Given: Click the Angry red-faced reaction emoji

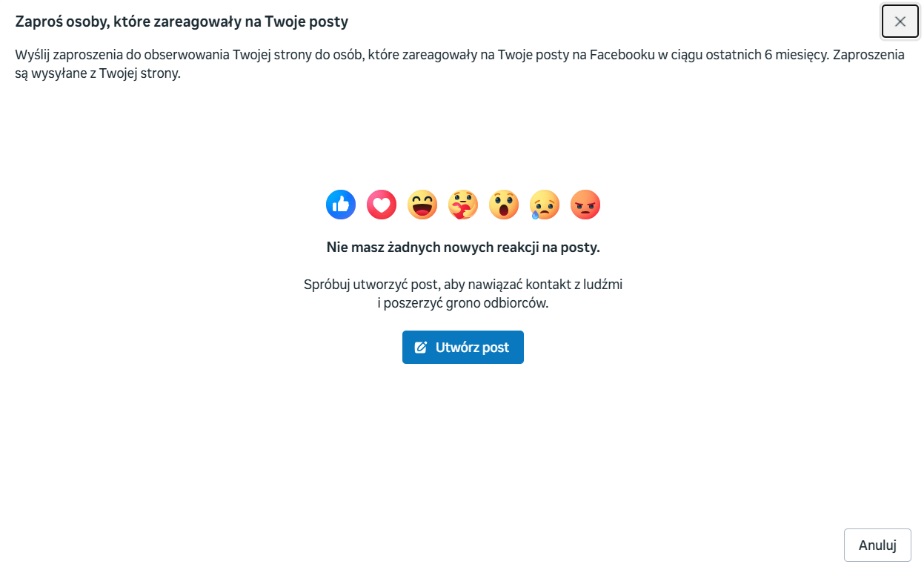Looking at the screenshot, I should (x=585, y=205).
